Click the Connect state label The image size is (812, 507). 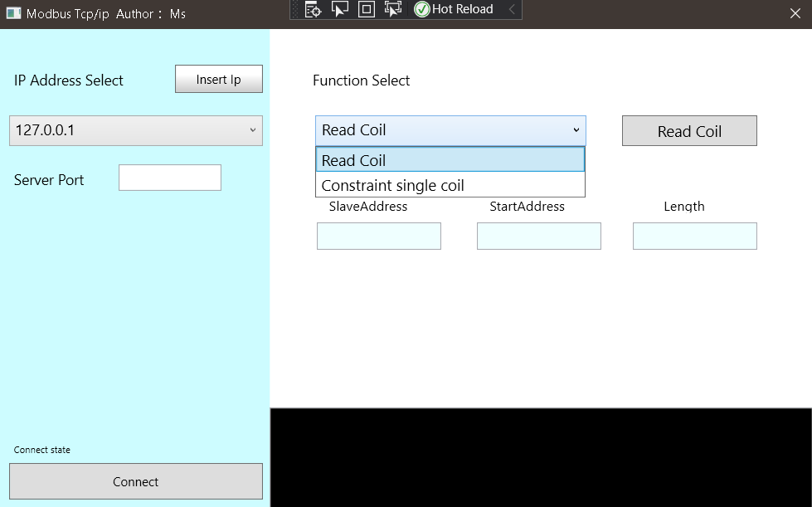42,450
